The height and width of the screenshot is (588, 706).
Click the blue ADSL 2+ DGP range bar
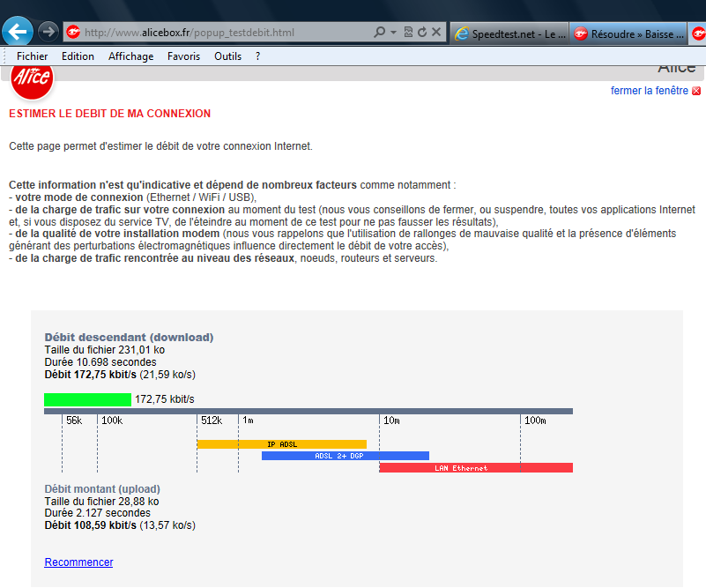click(x=346, y=456)
